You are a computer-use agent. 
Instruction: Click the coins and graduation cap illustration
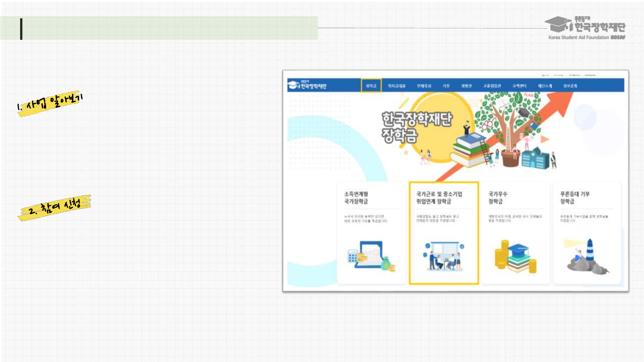[x=514, y=257]
